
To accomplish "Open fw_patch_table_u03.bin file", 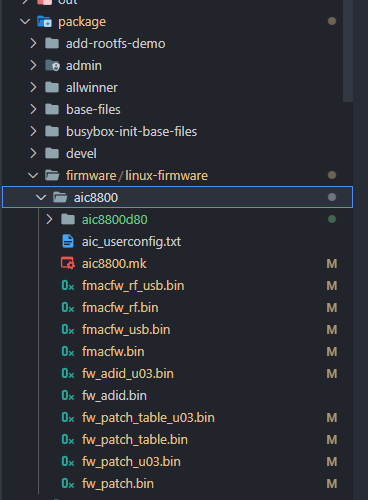I will [148, 417].
